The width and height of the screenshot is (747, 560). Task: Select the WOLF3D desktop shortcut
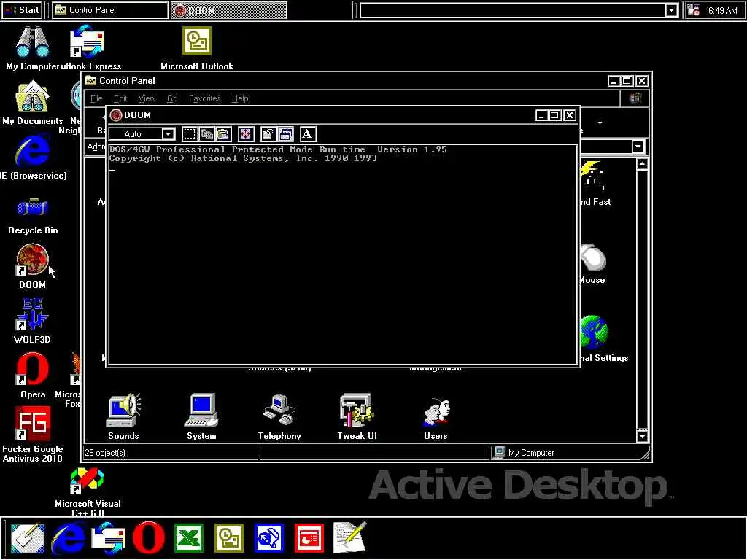point(32,321)
